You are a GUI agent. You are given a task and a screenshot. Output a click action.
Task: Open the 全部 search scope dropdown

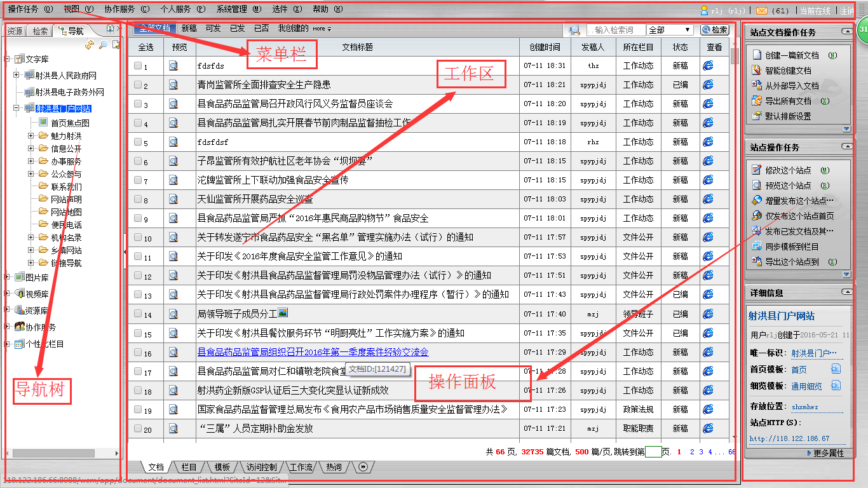coord(670,30)
